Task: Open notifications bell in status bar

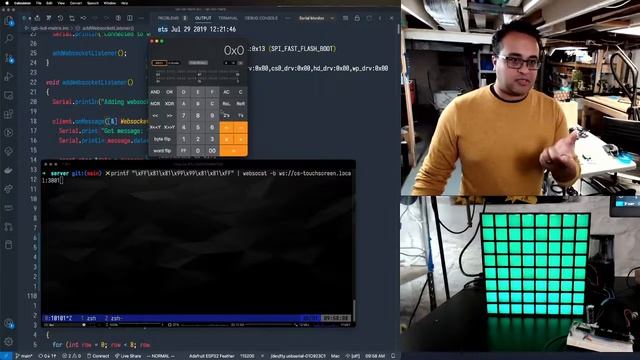Action: (393, 356)
